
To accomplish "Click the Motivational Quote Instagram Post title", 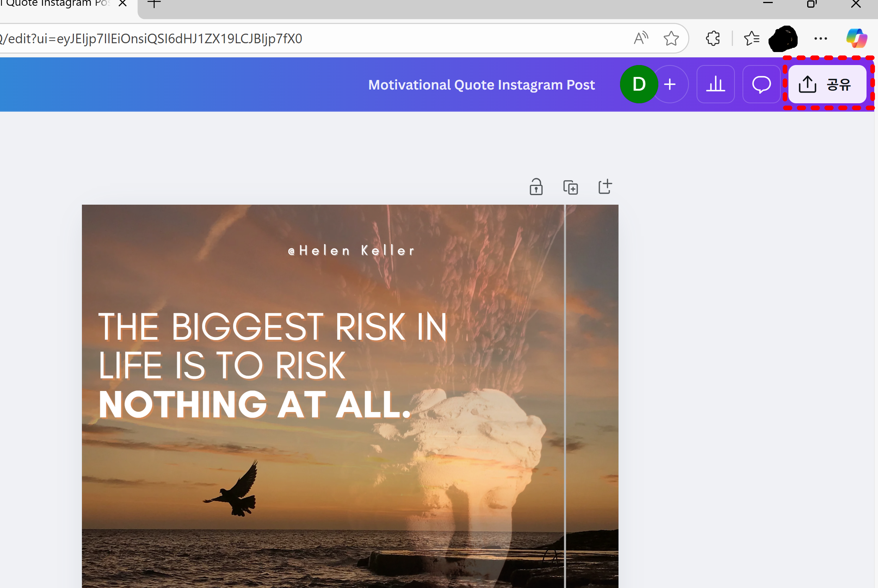I will 481,85.
